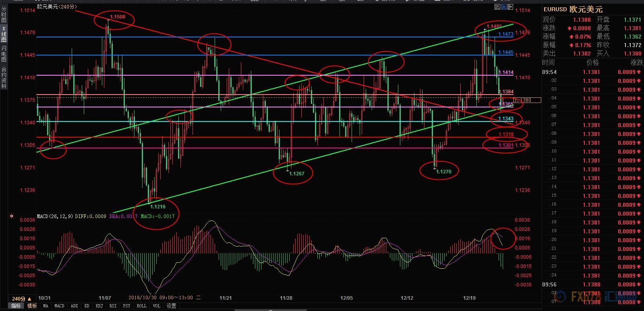The height and width of the screenshot is (311, 644).
Task: Switch to the 分时图 side tab
Action: coord(4,14)
